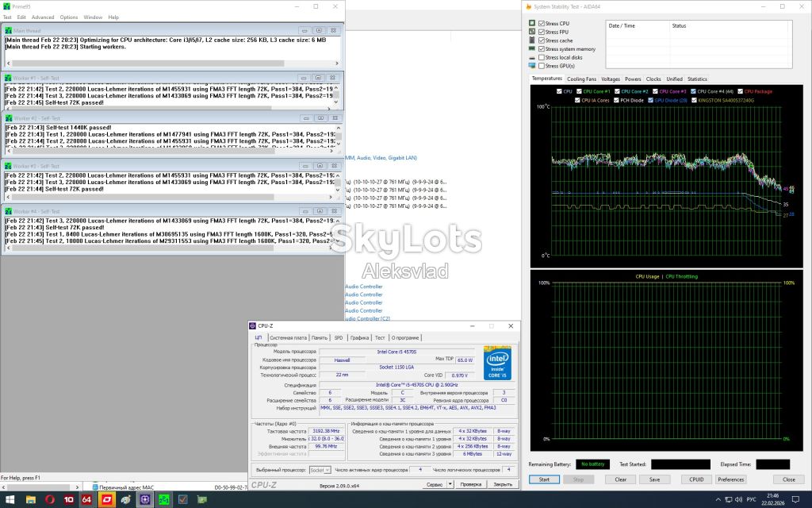Open the checkmark app on taskbar
Image resolution: width=812 pixels, height=508 pixels.
tap(183, 500)
